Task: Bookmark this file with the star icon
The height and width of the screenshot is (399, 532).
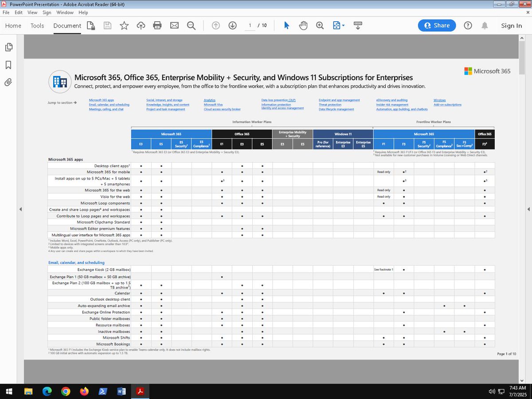Action: pyautogui.click(x=124, y=25)
